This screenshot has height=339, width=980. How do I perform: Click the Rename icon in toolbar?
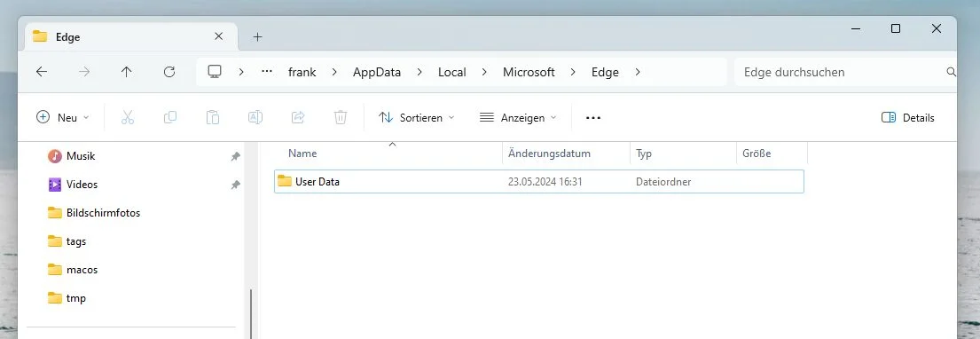pyautogui.click(x=255, y=117)
